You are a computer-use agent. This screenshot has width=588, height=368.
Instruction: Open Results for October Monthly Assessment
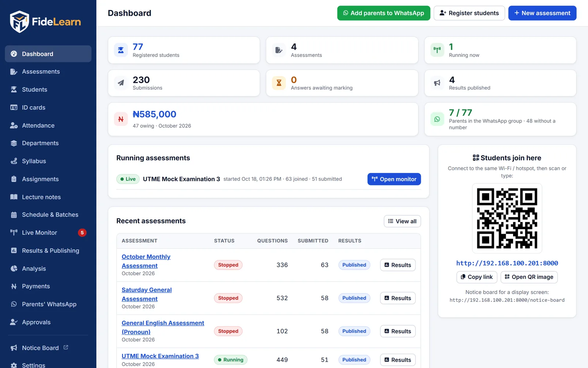[398, 265]
